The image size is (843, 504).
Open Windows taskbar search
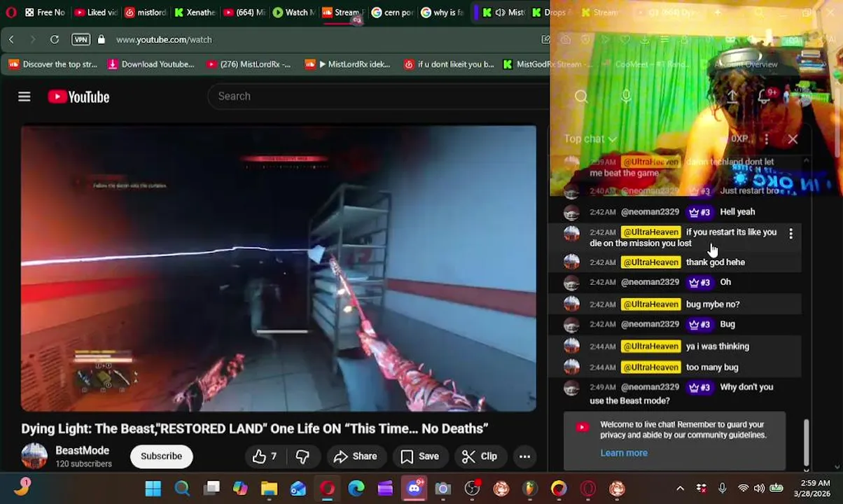(182, 488)
